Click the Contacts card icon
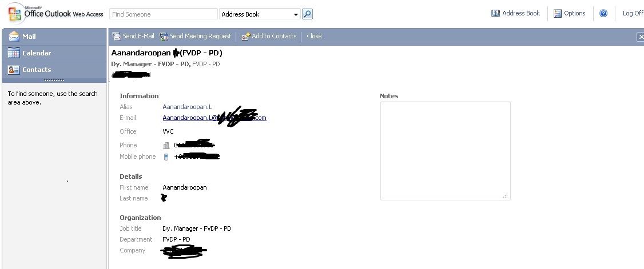Image resolution: width=644 pixels, height=269 pixels. pyautogui.click(x=14, y=70)
